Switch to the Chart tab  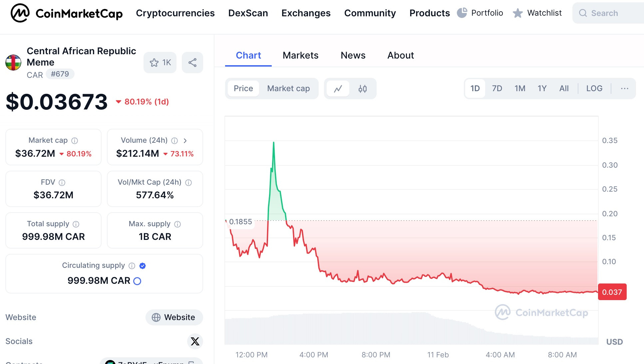pyautogui.click(x=248, y=56)
